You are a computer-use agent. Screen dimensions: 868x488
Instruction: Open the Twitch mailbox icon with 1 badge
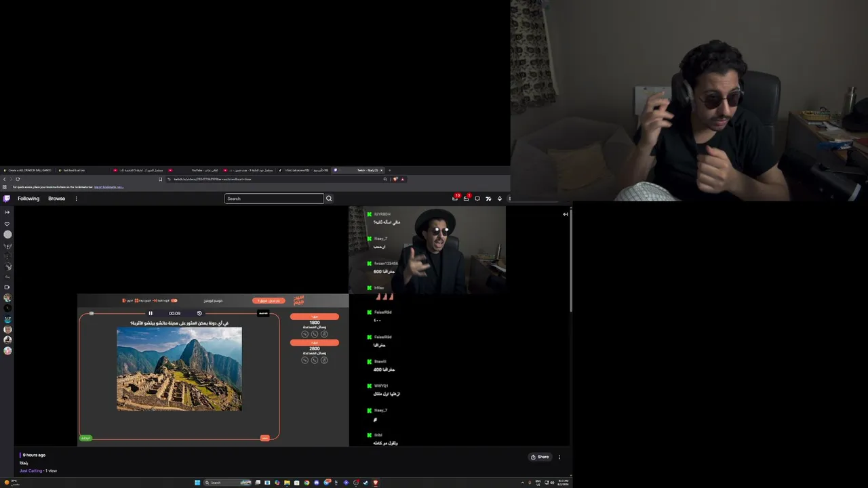[466, 198]
